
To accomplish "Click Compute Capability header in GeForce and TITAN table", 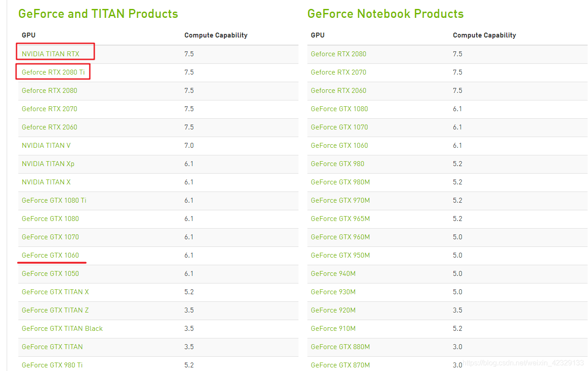I will 216,35.
